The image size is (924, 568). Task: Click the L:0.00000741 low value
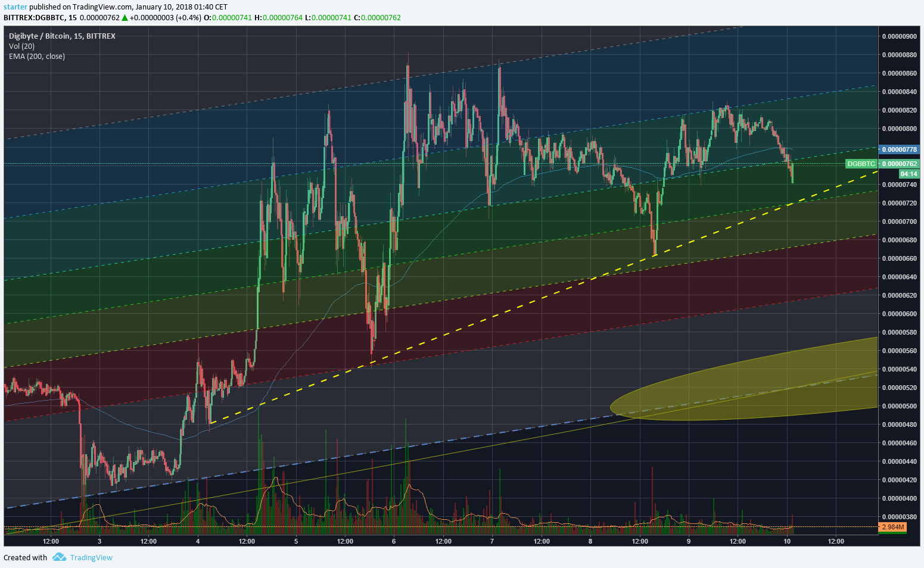pyautogui.click(x=328, y=18)
